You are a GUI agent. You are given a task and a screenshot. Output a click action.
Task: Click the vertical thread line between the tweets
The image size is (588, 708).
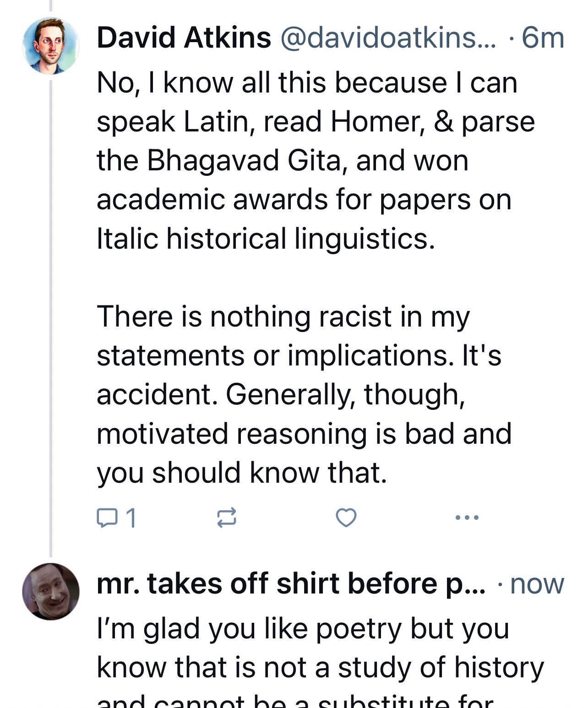coord(51,321)
